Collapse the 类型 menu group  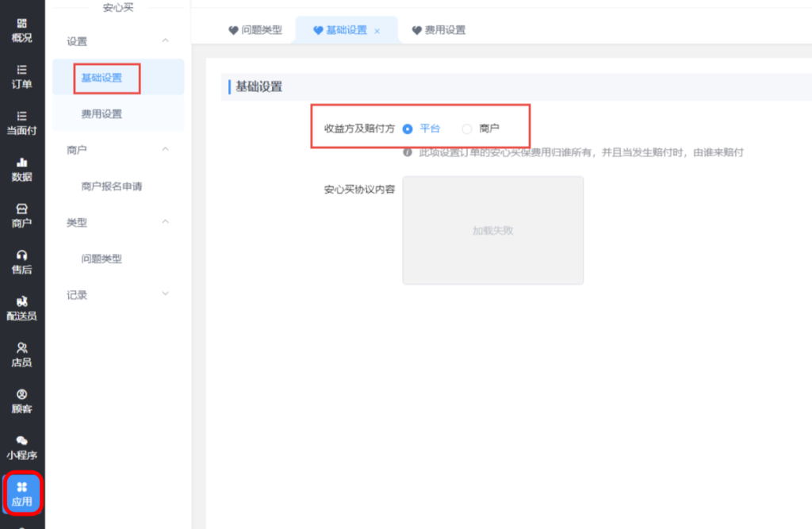[165, 222]
